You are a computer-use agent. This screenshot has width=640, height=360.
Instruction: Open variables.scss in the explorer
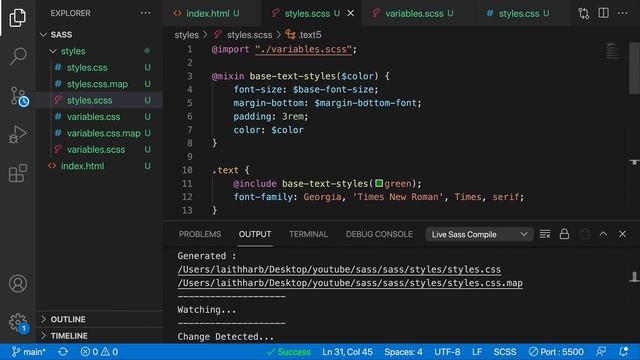tap(99, 149)
